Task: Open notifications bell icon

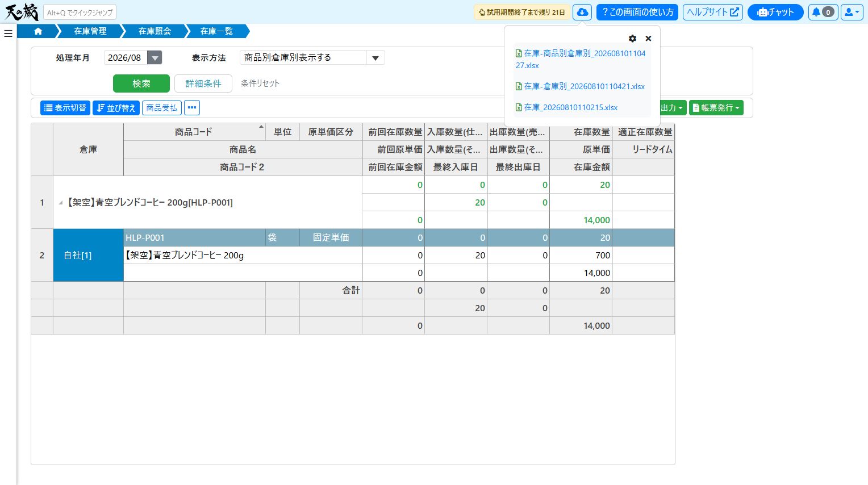Action: [x=823, y=12]
